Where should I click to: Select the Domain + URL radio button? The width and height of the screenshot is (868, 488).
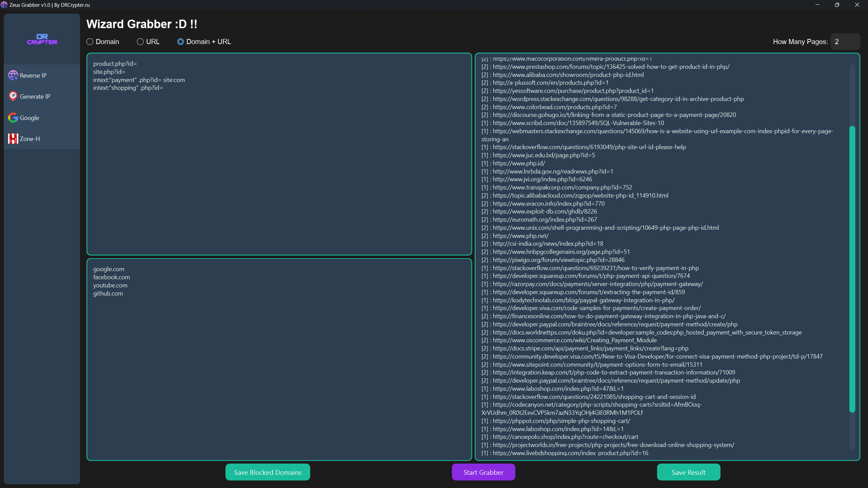(x=180, y=42)
